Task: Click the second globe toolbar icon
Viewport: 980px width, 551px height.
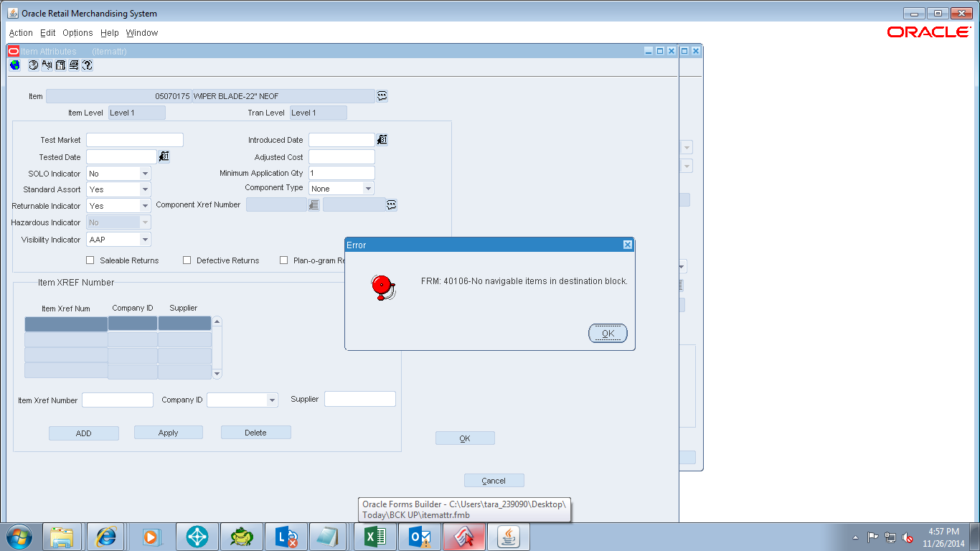Action: (x=33, y=65)
